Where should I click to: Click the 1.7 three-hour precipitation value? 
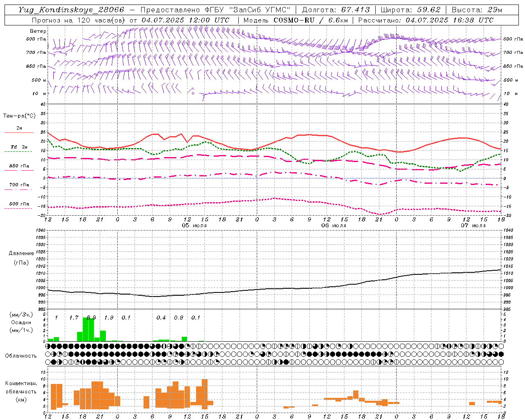(74, 317)
